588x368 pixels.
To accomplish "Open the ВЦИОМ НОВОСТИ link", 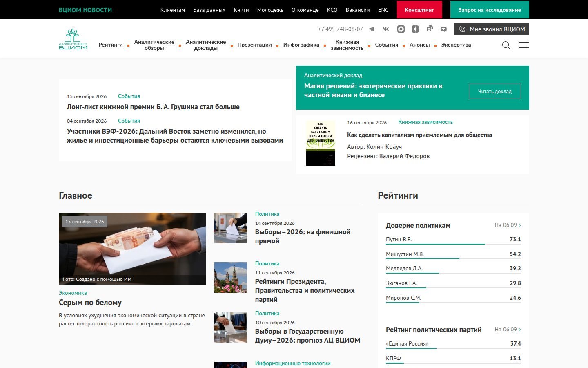I will (x=85, y=10).
